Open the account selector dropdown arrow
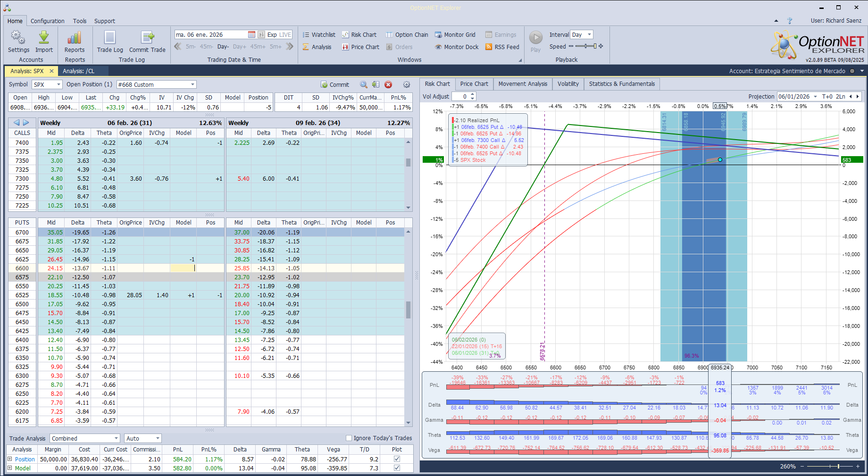 coord(862,71)
